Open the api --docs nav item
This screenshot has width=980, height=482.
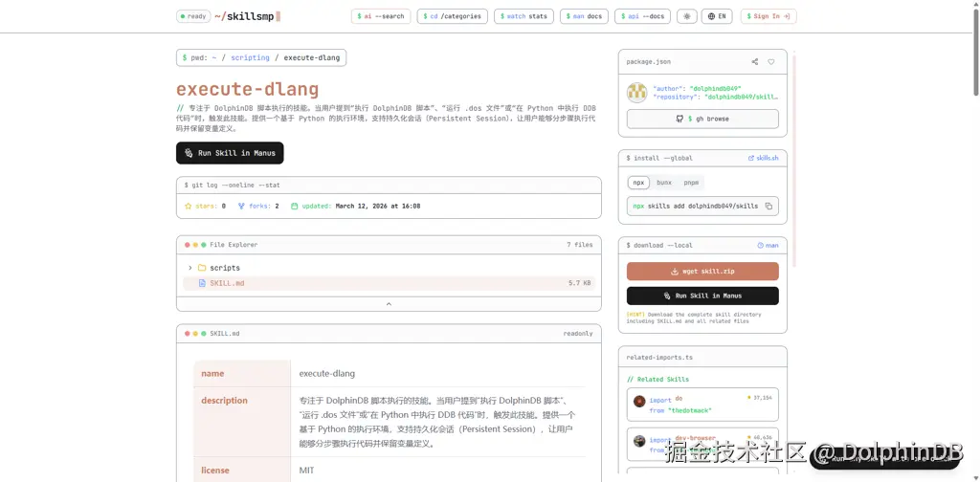point(642,16)
